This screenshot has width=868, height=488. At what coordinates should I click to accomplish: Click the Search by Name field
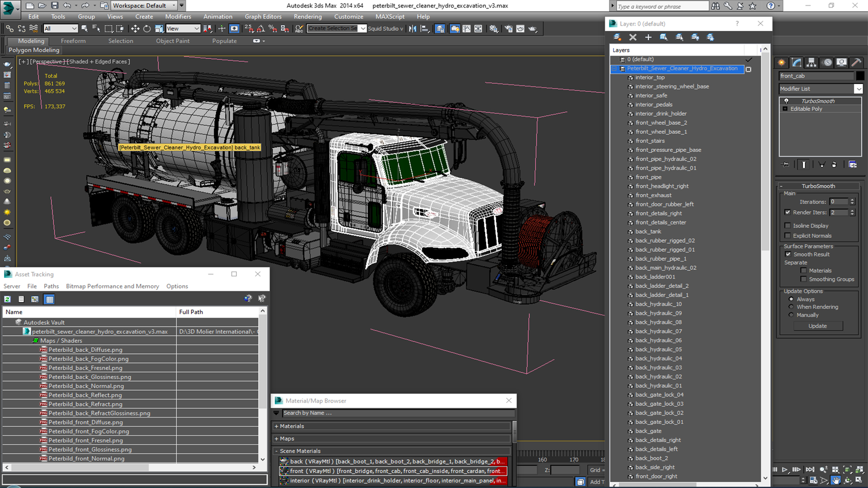tap(398, 413)
